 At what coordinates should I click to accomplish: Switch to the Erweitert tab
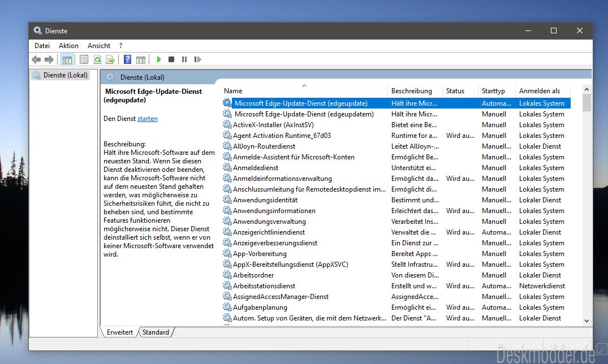[119, 332]
